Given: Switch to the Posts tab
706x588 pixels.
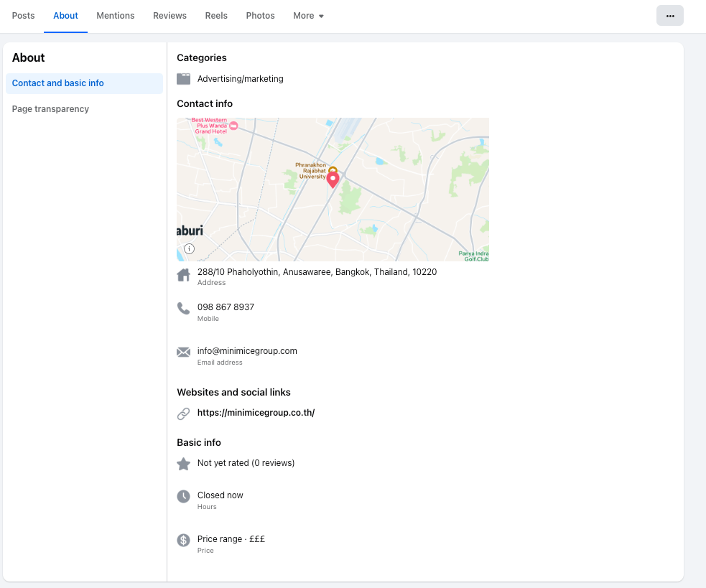Looking at the screenshot, I should click(24, 16).
